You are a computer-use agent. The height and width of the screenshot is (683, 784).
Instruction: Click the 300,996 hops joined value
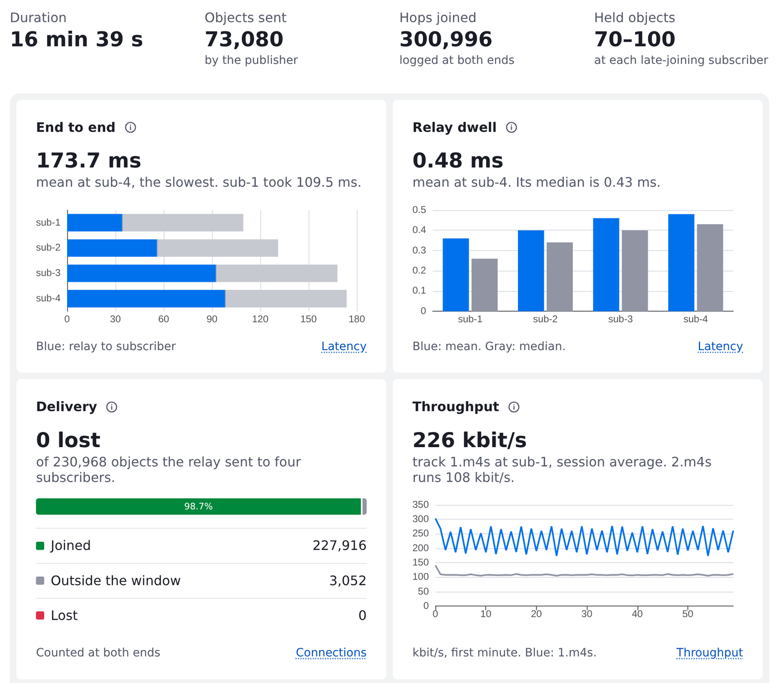(x=446, y=39)
